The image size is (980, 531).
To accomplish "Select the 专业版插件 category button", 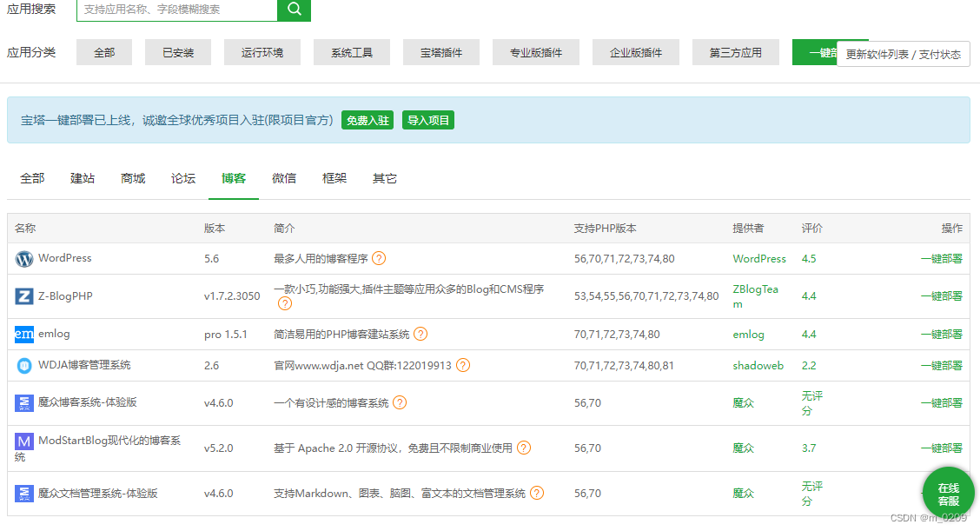I will tap(536, 52).
